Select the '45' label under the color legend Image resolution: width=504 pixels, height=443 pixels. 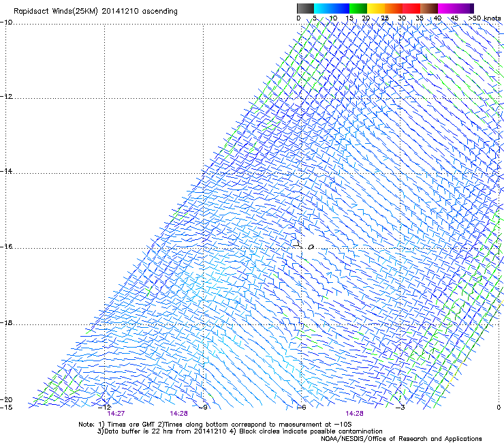[x=454, y=18]
